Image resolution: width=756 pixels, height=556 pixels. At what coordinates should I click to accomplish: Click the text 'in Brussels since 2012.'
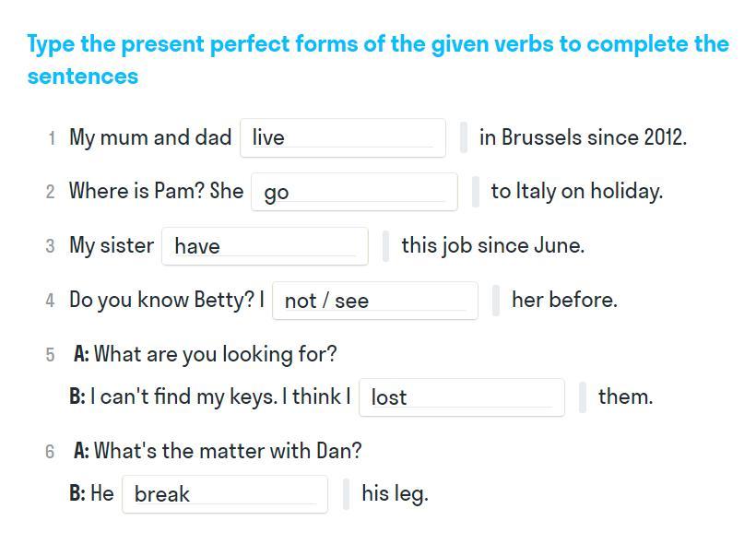click(583, 137)
